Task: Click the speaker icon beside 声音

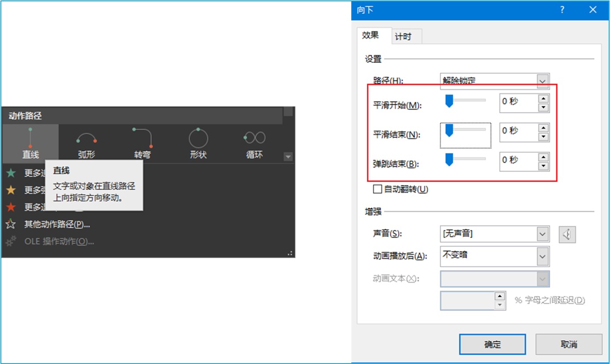Action: click(567, 234)
